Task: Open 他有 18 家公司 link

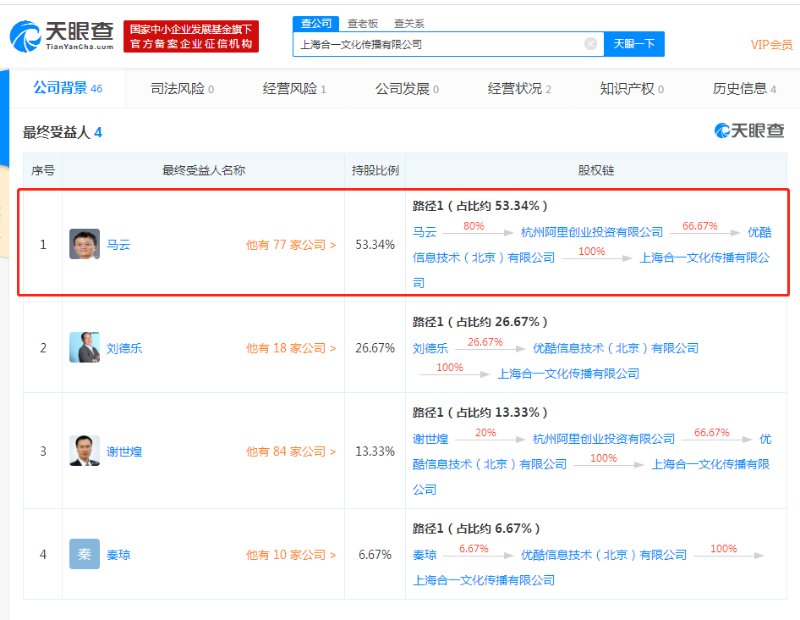Action: point(291,348)
